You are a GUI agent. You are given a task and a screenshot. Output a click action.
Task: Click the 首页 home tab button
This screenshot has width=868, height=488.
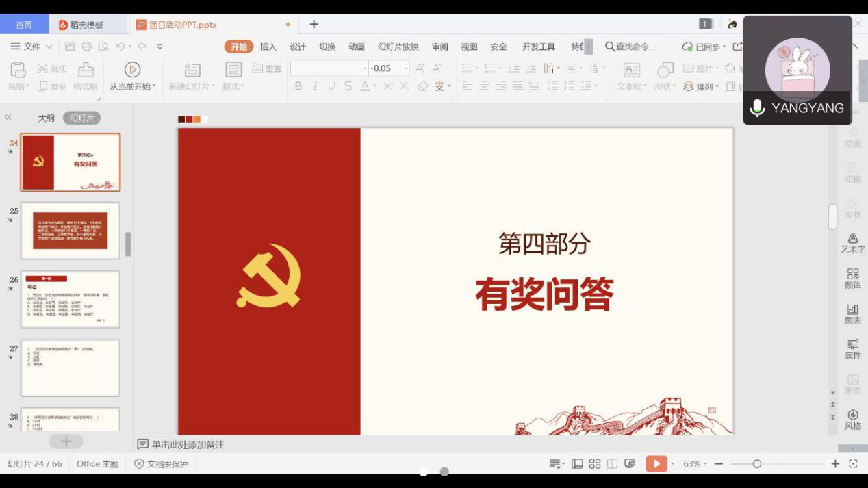(x=24, y=25)
